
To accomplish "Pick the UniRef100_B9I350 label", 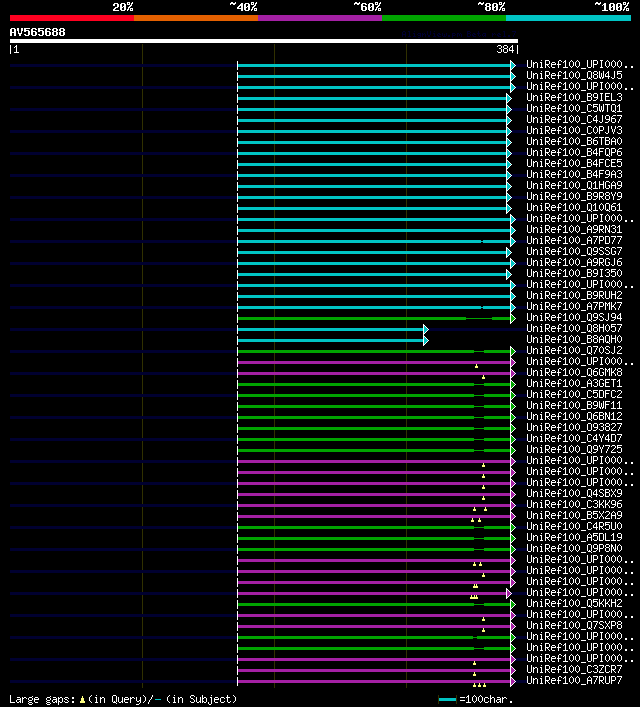I will [x=574, y=273].
